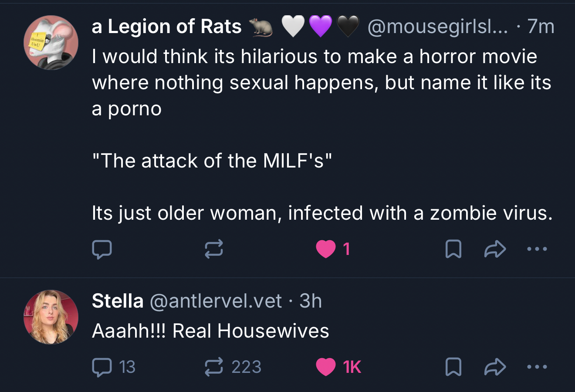Click the display name 'a Legion of Rats'
This screenshot has width=575, height=392.
click(166, 27)
